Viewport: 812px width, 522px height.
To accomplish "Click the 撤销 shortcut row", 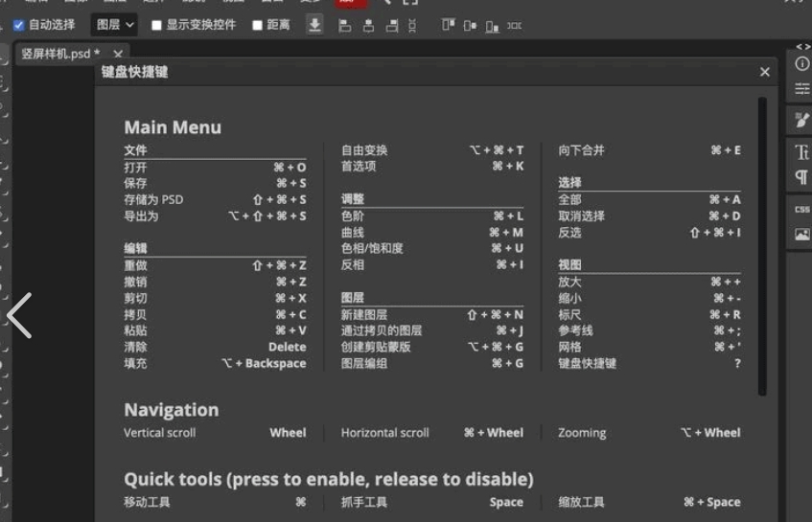I will click(x=215, y=282).
